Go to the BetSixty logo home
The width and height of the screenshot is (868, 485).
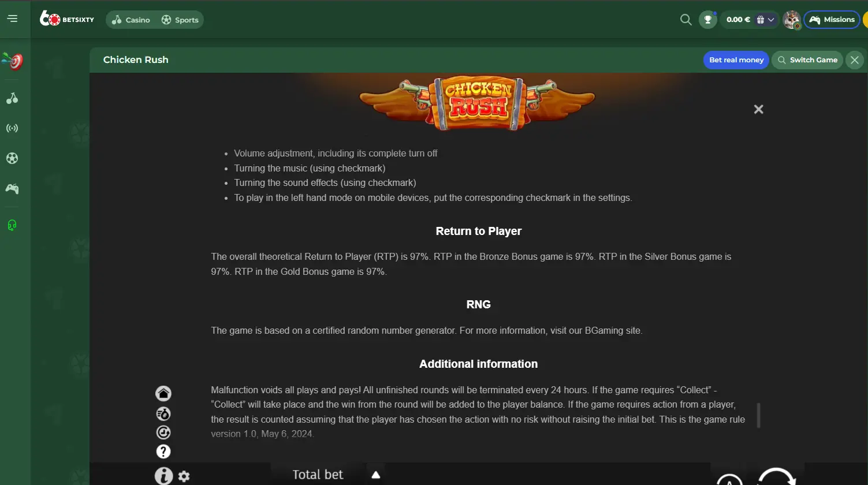[67, 19]
